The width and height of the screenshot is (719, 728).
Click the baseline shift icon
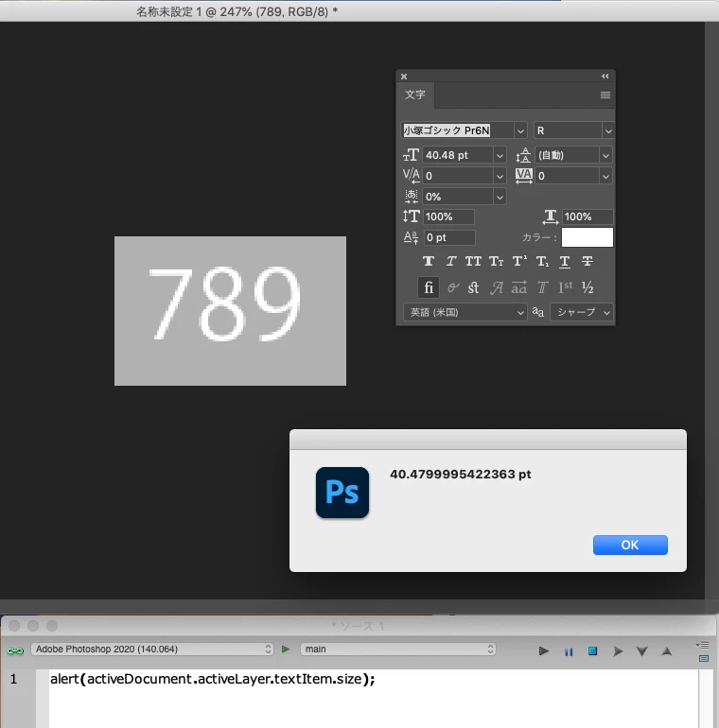click(x=411, y=237)
